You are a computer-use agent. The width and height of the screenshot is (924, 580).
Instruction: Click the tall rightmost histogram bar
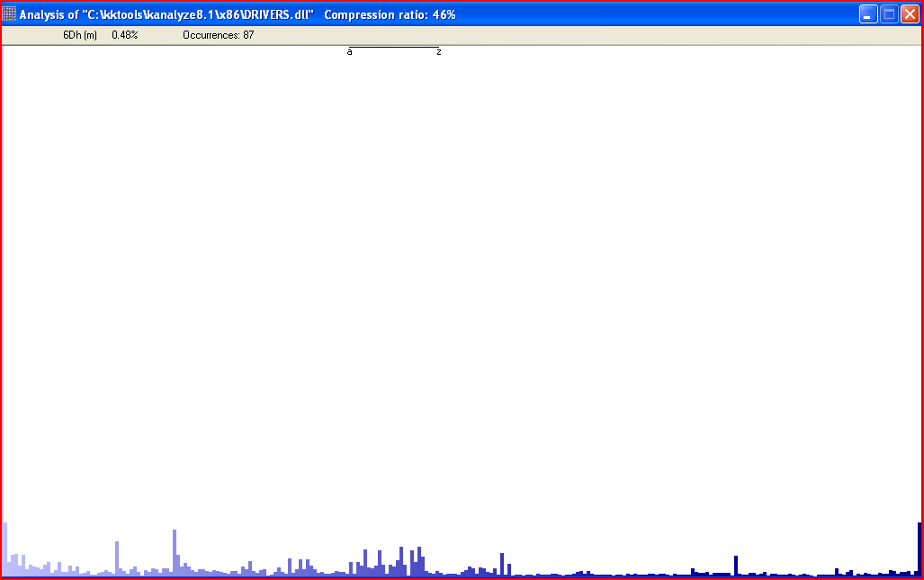(920, 549)
